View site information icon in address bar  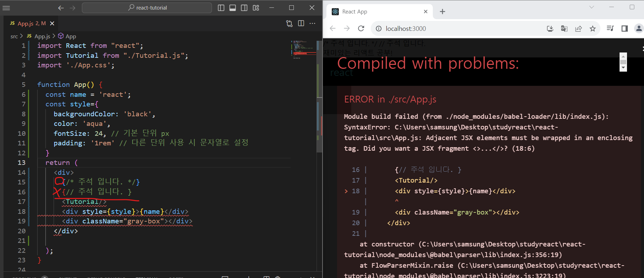tap(379, 29)
